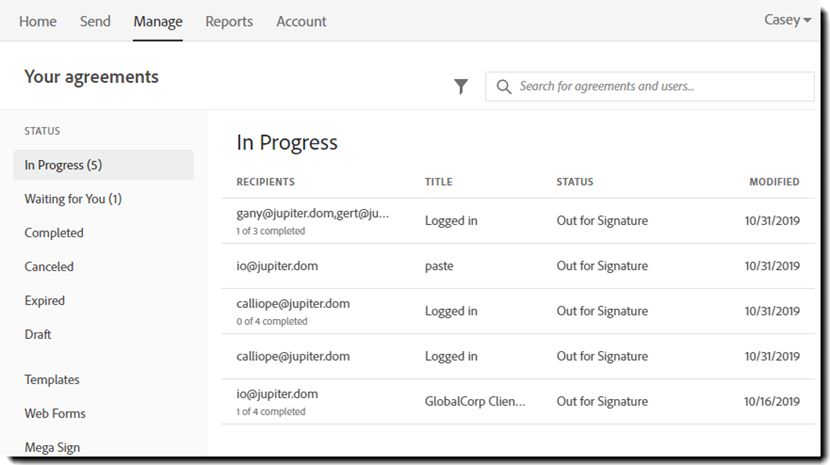Open Templates in the sidebar

tap(52, 380)
